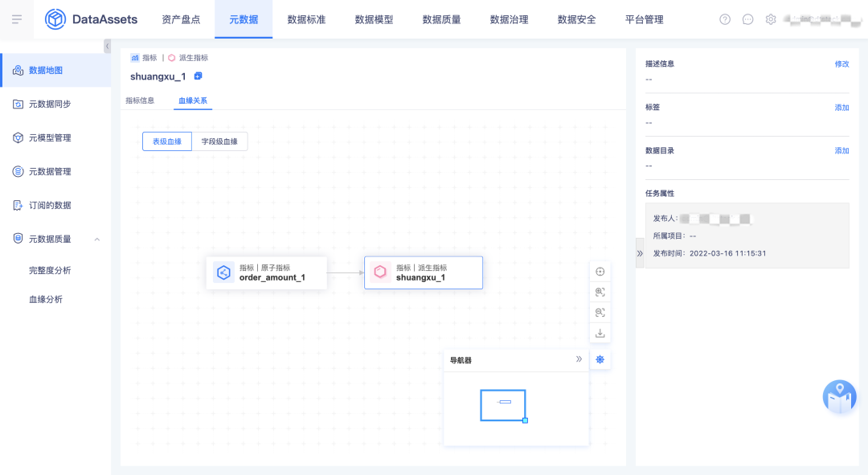The image size is (868, 475).
Task: Click the floating map assistant icon
Action: (839, 396)
